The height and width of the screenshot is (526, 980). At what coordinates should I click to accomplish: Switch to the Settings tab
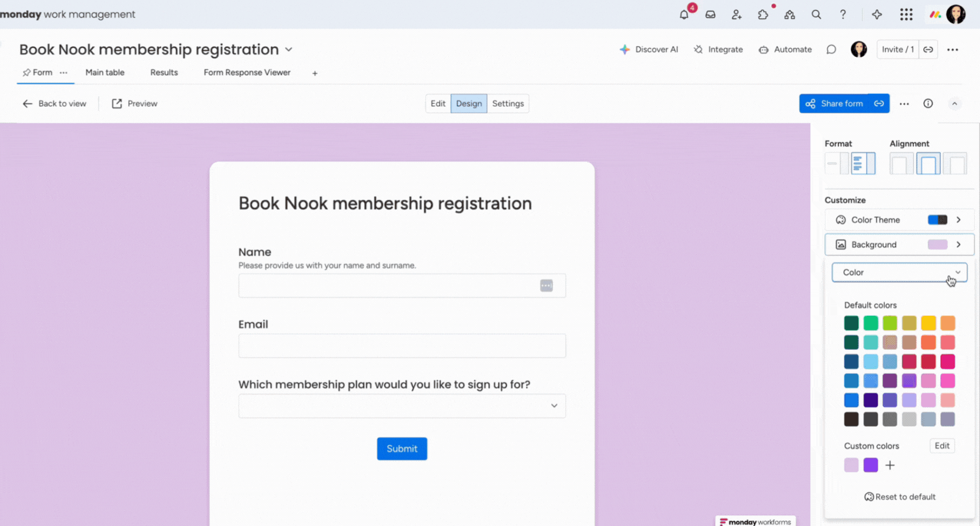(x=508, y=103)
